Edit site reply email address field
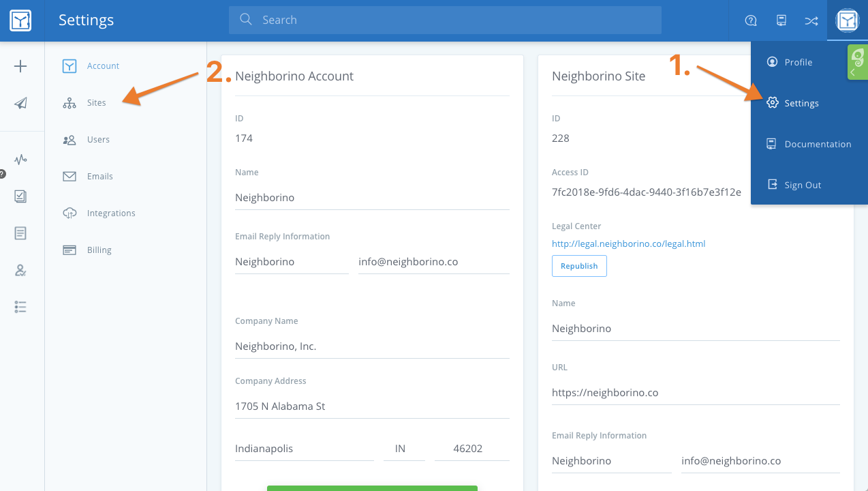Screen dimensions: 868x491 (x=760, y=461)
